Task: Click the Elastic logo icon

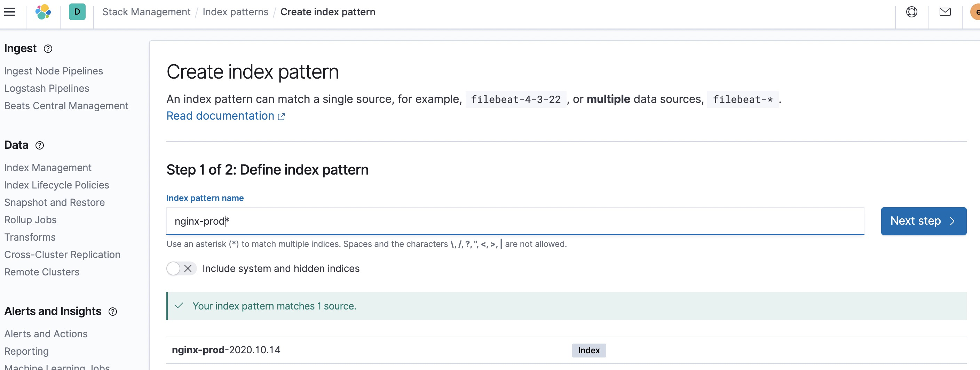Action: tap(43, 12)
